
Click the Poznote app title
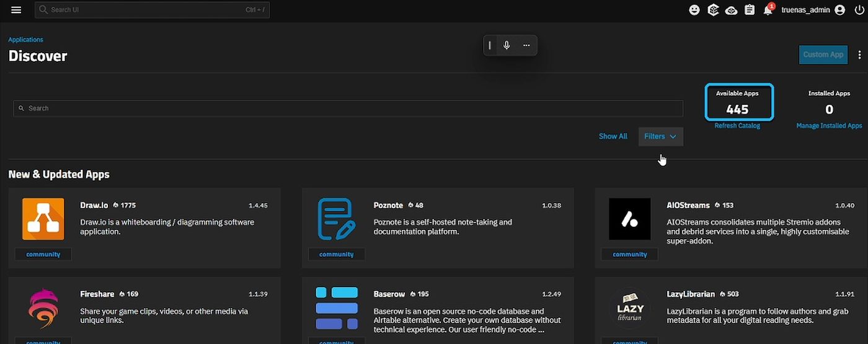click(389, 205)
